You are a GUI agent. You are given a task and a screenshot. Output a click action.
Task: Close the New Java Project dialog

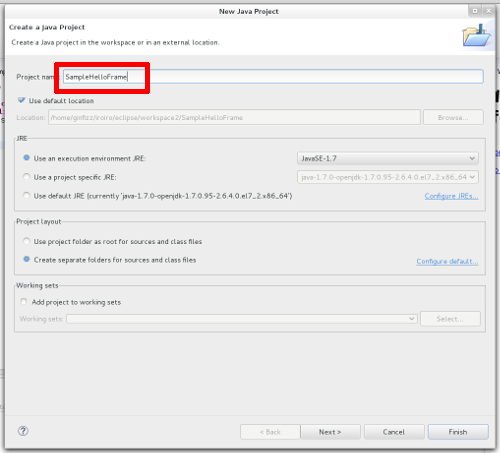489,11
